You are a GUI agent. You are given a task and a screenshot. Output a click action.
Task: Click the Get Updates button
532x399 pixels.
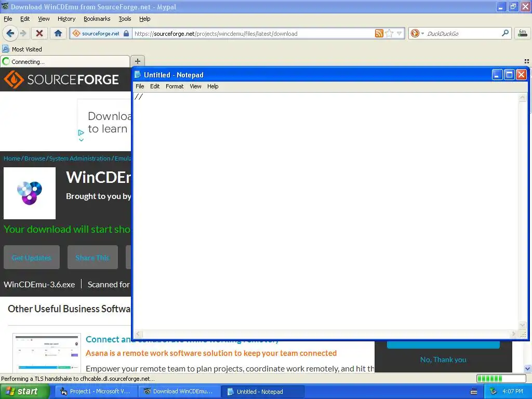[32, 258]
